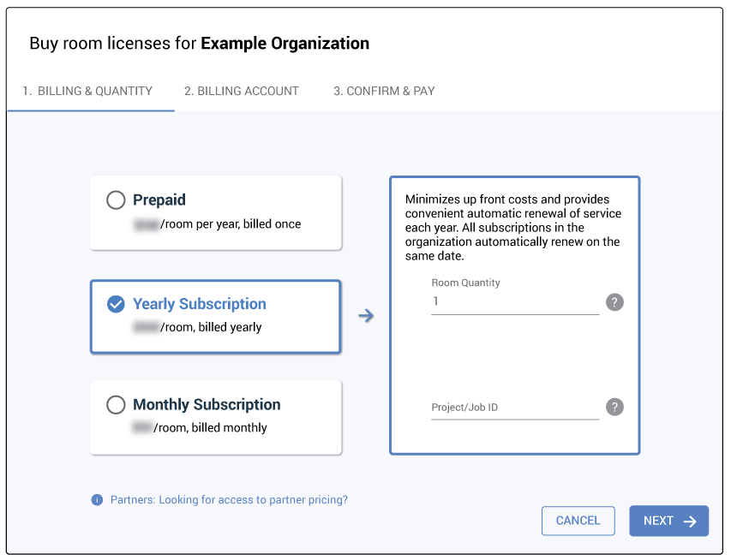
Task: Click the yearly subscription description paragraph
Action: click(x=513, y=228)
